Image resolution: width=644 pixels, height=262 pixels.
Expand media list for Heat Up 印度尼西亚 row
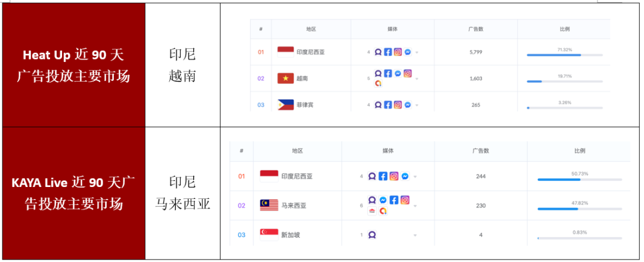[417, 52]
